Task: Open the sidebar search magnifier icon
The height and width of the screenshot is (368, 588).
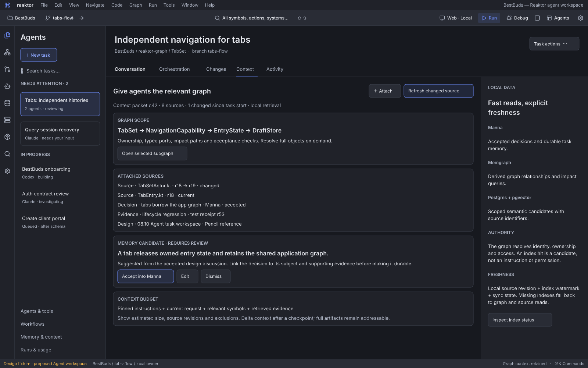Action: click(7, 154)
